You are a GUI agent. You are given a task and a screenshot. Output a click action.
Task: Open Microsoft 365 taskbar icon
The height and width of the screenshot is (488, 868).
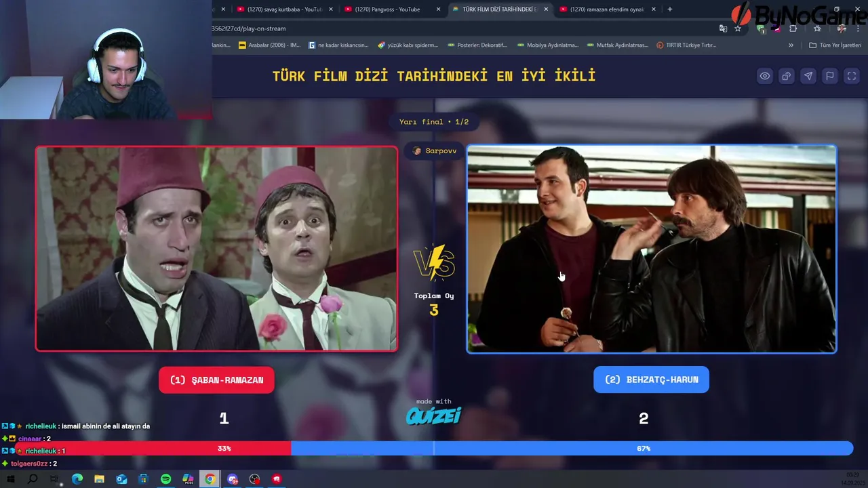188,479
